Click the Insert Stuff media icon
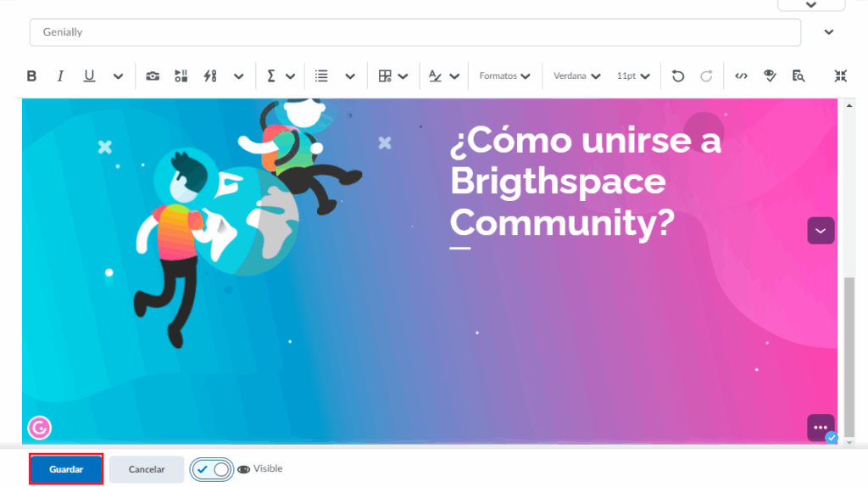 [181, 76]
